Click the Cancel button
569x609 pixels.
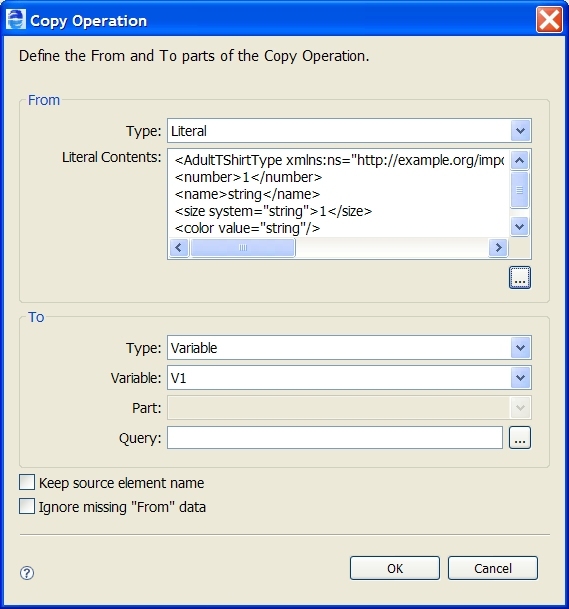click(492, 568)
